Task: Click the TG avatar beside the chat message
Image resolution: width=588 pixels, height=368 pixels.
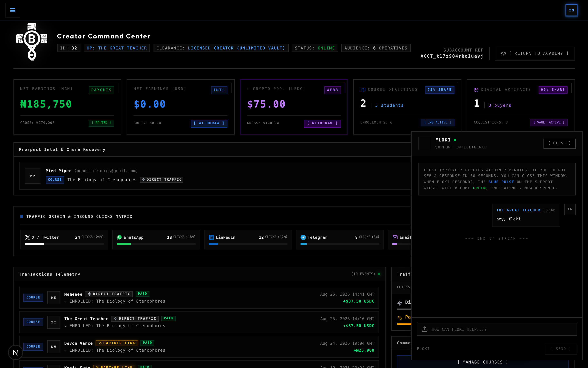Action: tap(570, 209)
